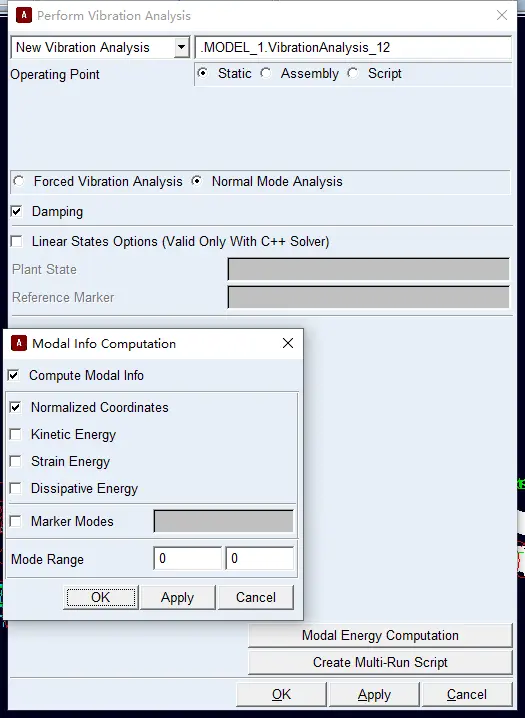Enable Linear States Options checkbox

(16, 241)
